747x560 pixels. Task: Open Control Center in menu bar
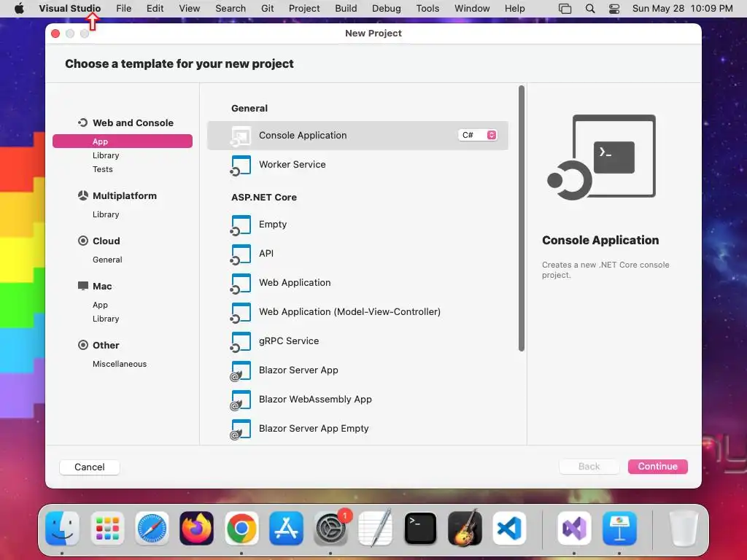pos(614,8)
